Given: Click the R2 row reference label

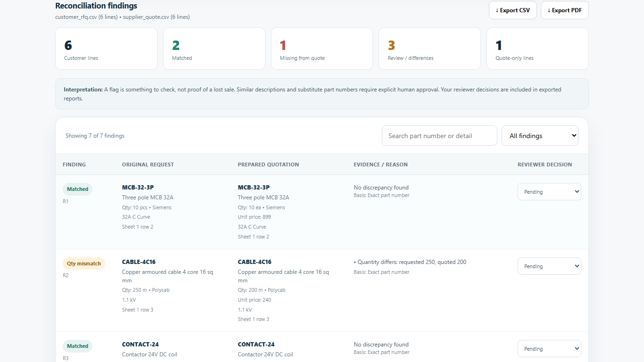Looking at the screenshot, I should click(x=66, y=275).
